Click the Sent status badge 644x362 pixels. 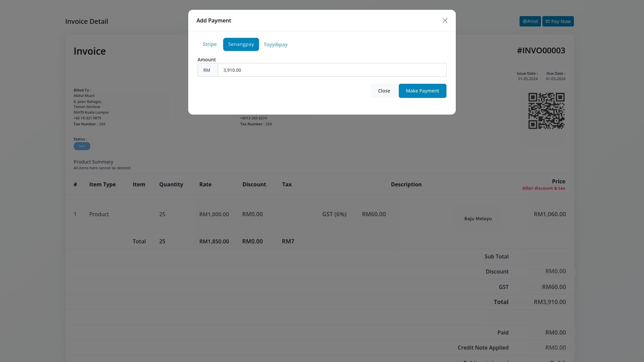point(82,146)
